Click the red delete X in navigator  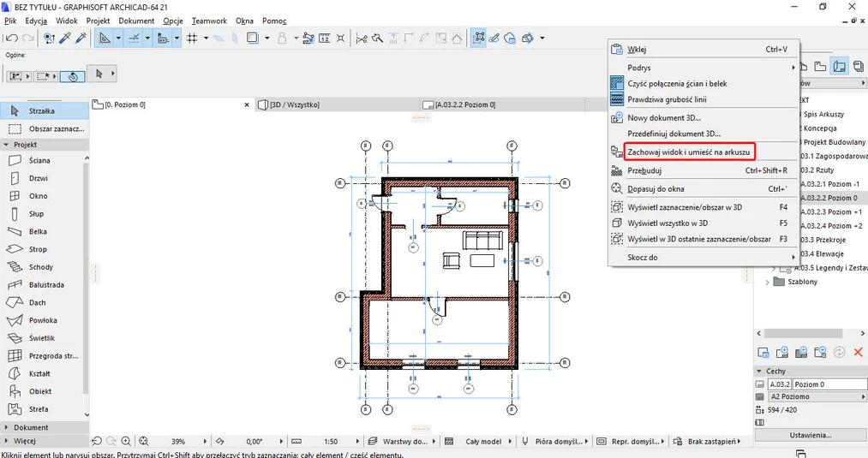(858, 353)
